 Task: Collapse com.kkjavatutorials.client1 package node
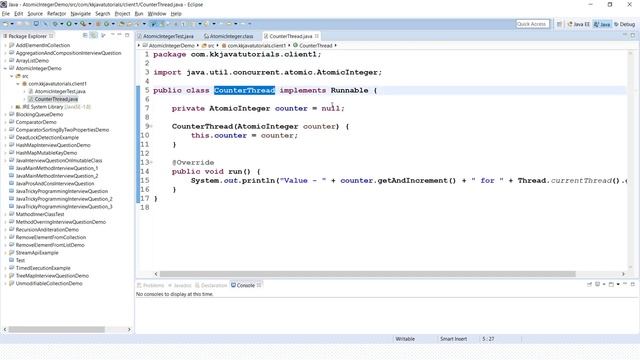pyautogui.click(x=18, y=84)
